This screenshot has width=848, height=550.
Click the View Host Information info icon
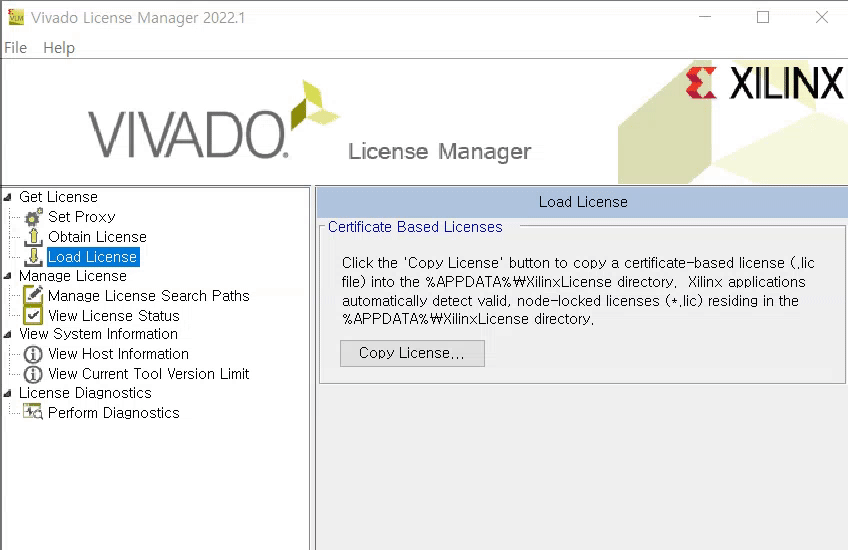pyautogui.click(x=33, y=354)
